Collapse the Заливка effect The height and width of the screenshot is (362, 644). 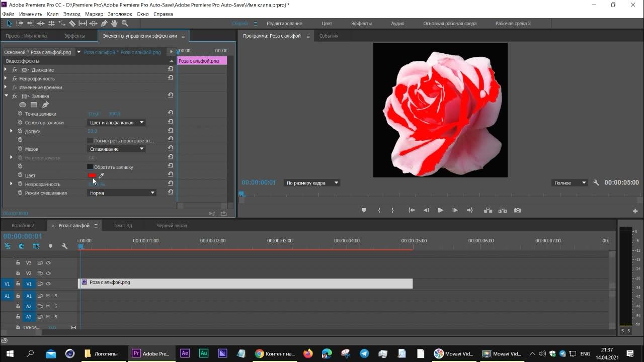(x=6, y=96)
